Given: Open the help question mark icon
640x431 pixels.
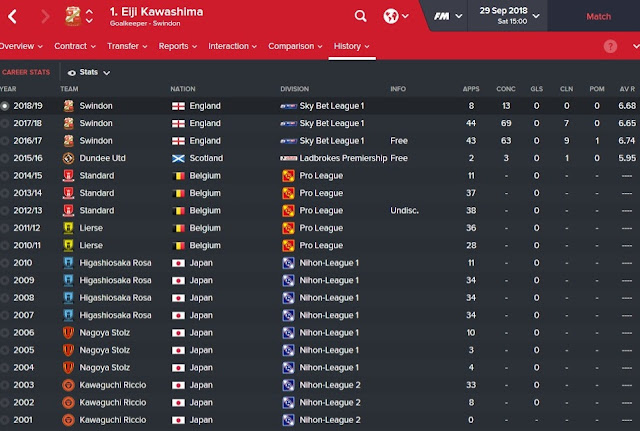Looking at the screenshot, I should 610,46.
